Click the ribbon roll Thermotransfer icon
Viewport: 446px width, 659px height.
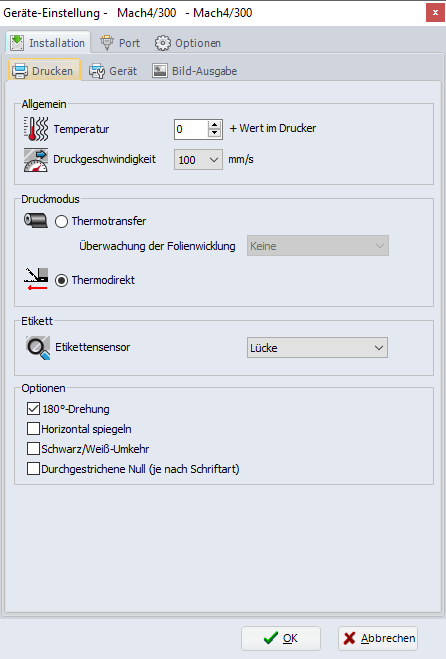pos(36,220)
